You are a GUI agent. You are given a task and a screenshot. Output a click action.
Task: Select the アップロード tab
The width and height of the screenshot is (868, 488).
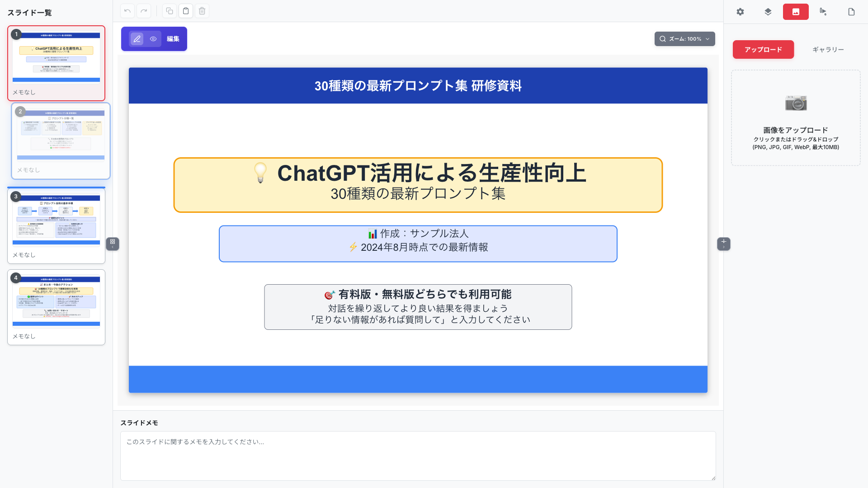click(x=763, y=50)
